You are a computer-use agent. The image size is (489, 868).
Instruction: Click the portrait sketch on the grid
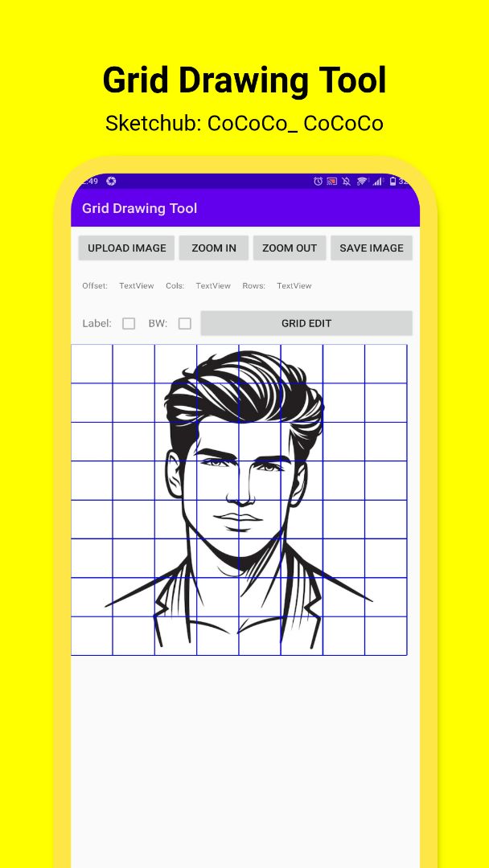239,498
